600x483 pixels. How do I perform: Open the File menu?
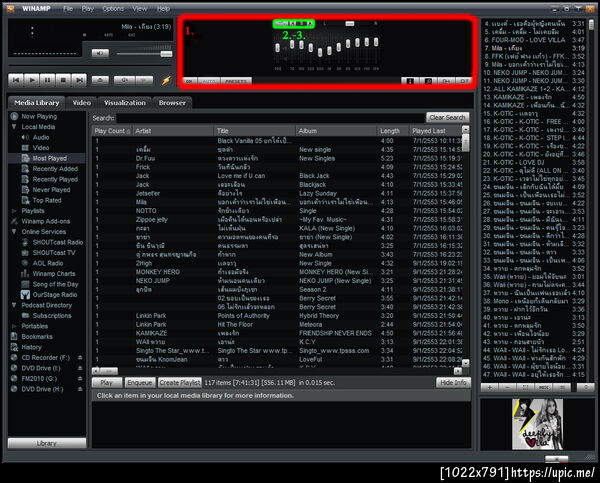click(68, 8)
